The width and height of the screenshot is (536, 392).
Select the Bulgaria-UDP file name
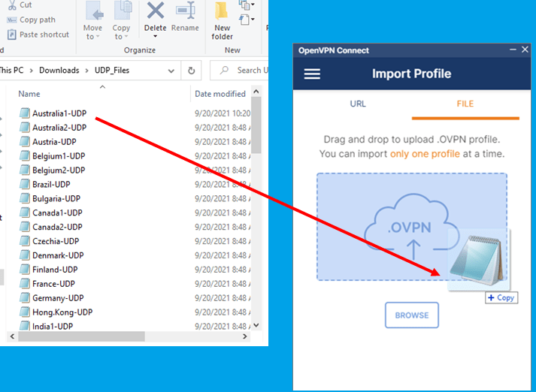pyautogui.click(x=56, y=198)
